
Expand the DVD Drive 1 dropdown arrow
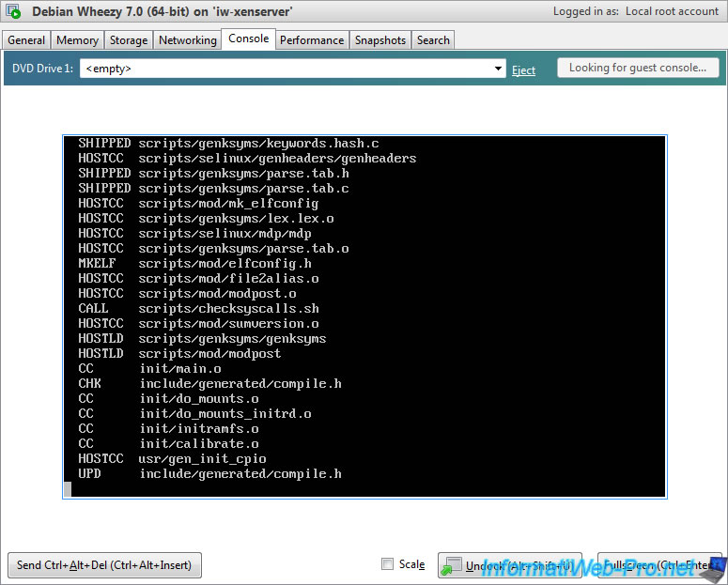coord(498,69)
